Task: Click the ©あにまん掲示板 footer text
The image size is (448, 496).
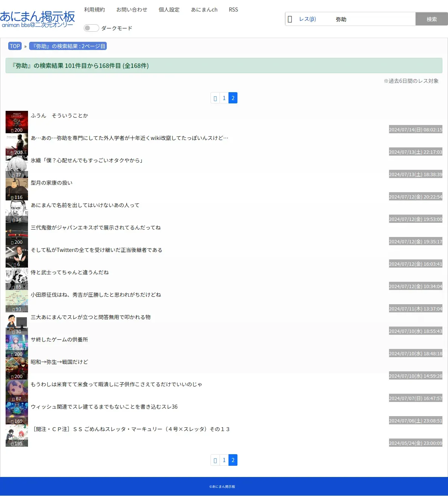Action: pyautogui.click(x=222, y=487)
